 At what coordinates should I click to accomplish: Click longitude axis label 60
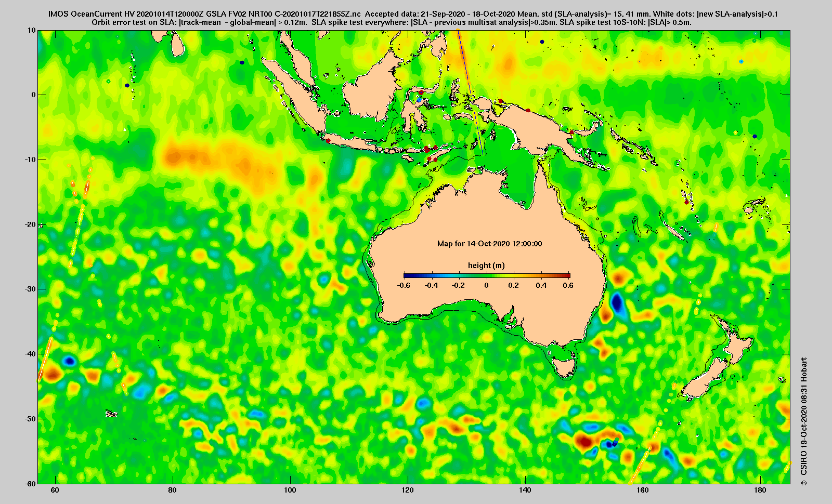tap(55, 490)
